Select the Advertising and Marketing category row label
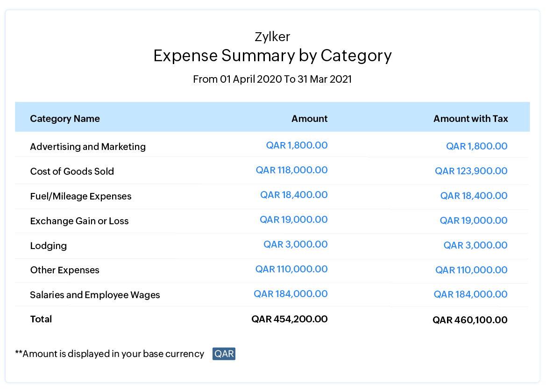 coord(88,147)
